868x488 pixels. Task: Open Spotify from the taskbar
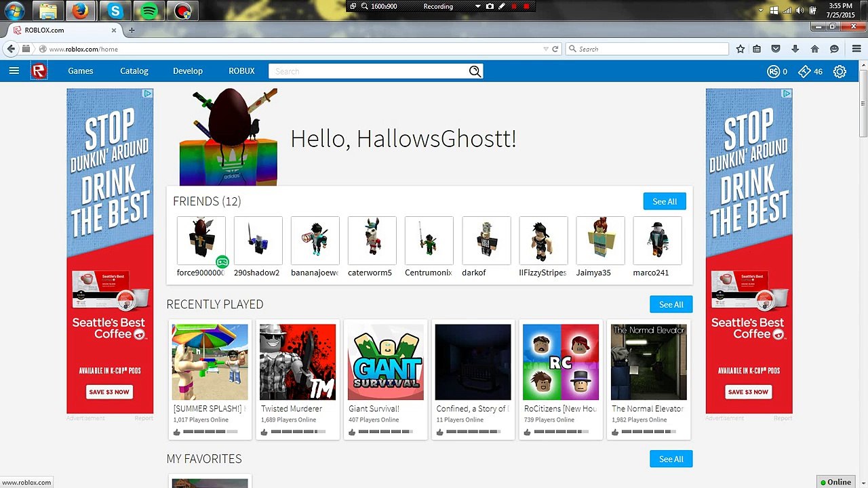tap(150, 11)
